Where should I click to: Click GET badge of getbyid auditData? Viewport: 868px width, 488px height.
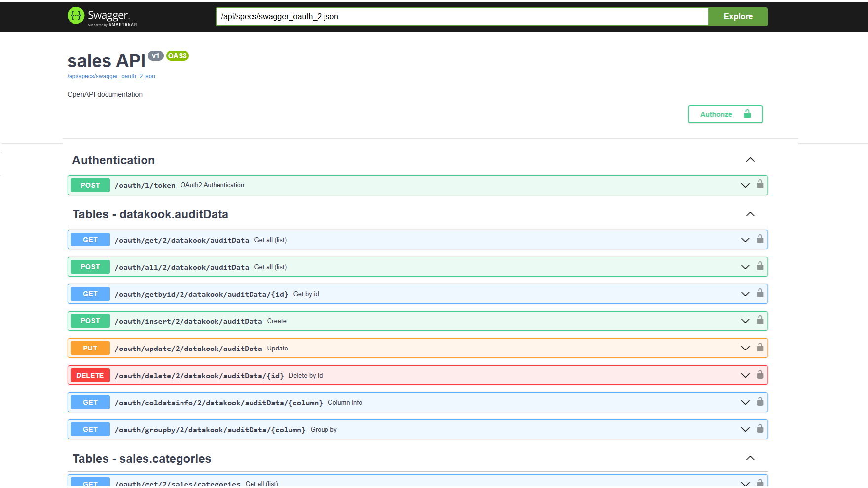[90, 294]
